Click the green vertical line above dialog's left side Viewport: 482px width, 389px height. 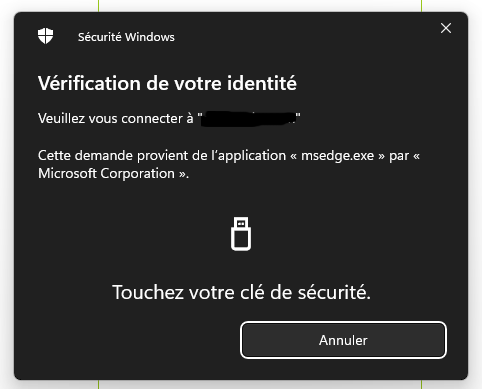click(99, 5)
